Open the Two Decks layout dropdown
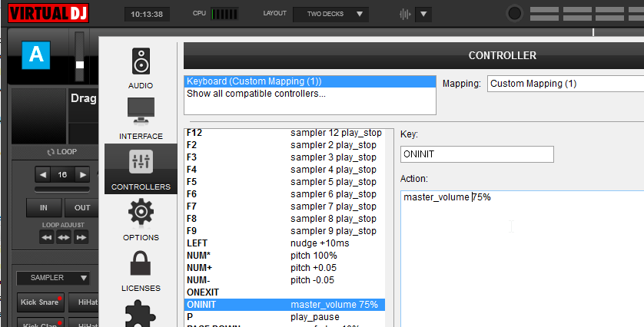 pos(330,14)
